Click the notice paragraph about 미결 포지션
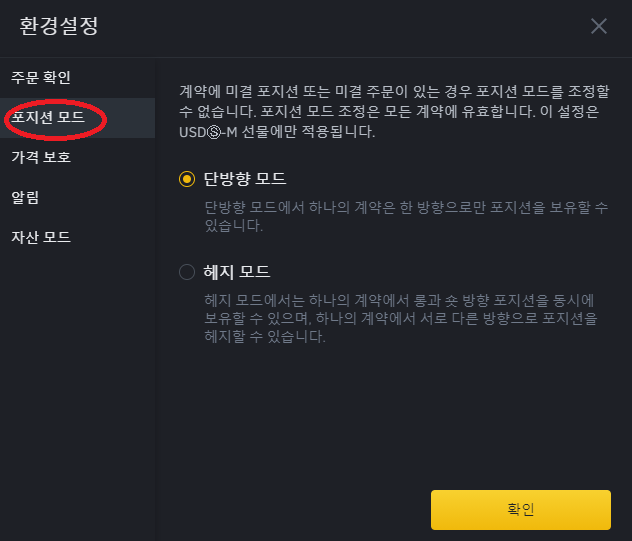Viewport: 632px width, 541px height. coord(394,112)
